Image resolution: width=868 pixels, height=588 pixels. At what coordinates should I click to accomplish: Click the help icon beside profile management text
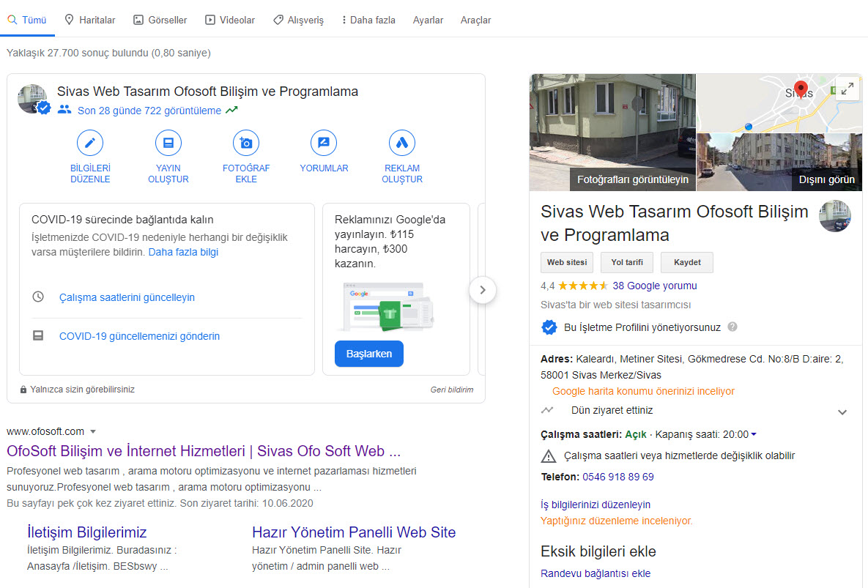(732, 327)
